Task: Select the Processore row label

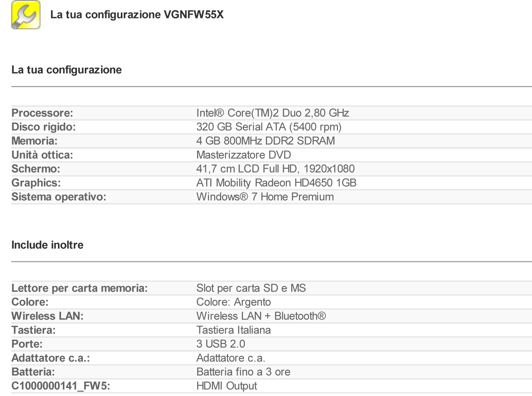Action: pyautogui.click(x=42, y=113)
